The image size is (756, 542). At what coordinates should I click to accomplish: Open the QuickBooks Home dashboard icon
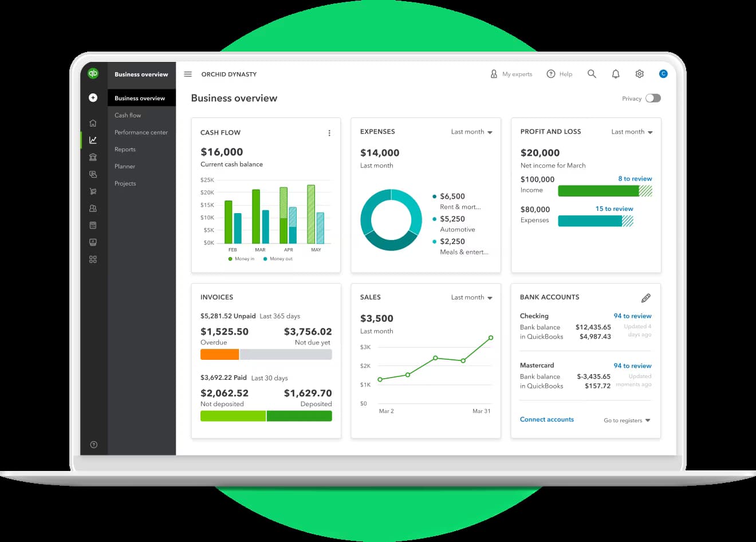[x=93, y=123]
